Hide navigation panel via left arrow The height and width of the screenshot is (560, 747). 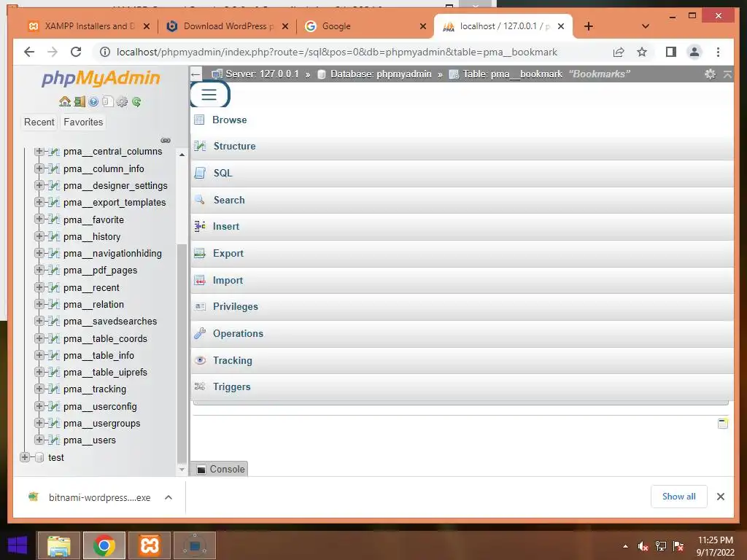[x=196, y=74]
